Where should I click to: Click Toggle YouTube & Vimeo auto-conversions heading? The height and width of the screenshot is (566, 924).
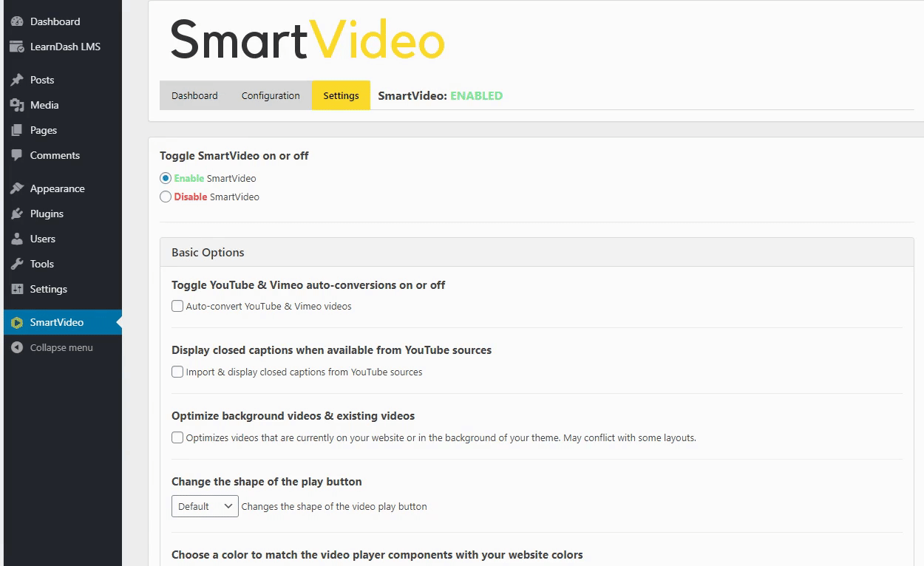point(308,285)
